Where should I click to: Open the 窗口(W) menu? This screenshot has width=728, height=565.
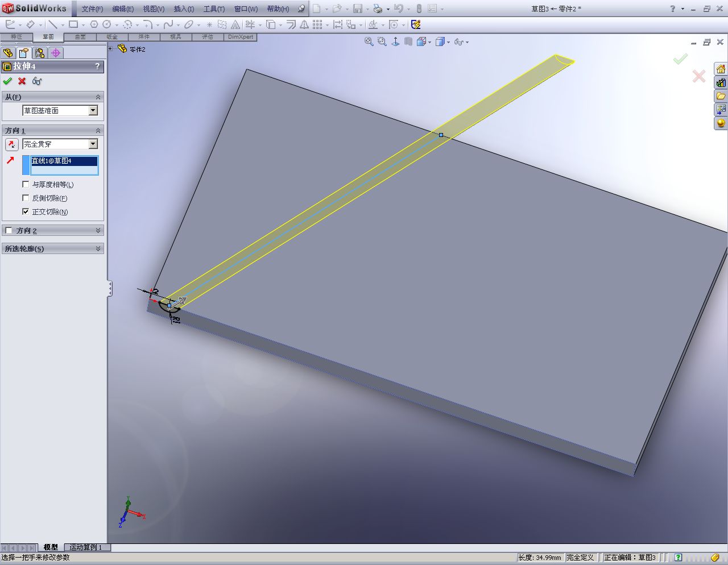tap(246, 9)
